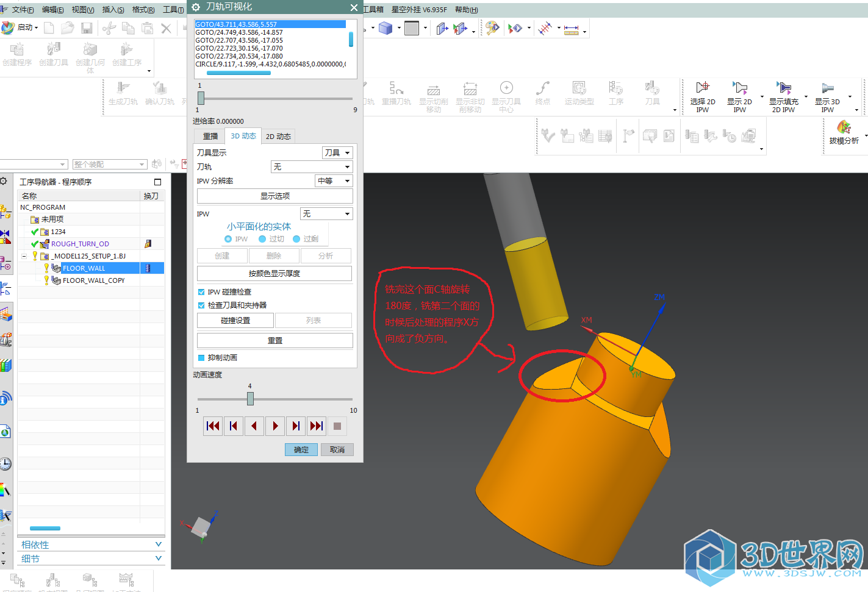Open the 整个装配 filter dropdown
868x592 pixels.
click(x=110, y=165)
